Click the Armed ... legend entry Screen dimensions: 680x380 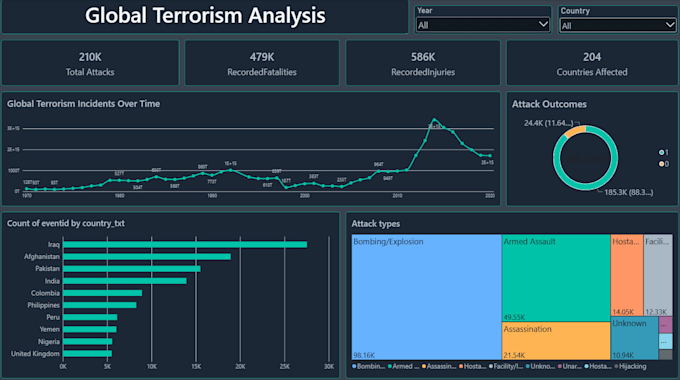click(404, 367)
